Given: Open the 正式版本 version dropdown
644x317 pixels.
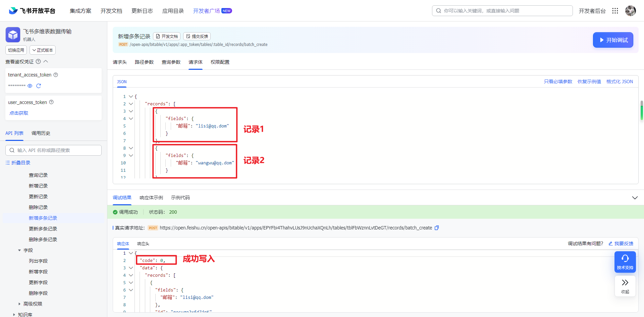Looking at the screenshot, I should click(x=43, y=50).
